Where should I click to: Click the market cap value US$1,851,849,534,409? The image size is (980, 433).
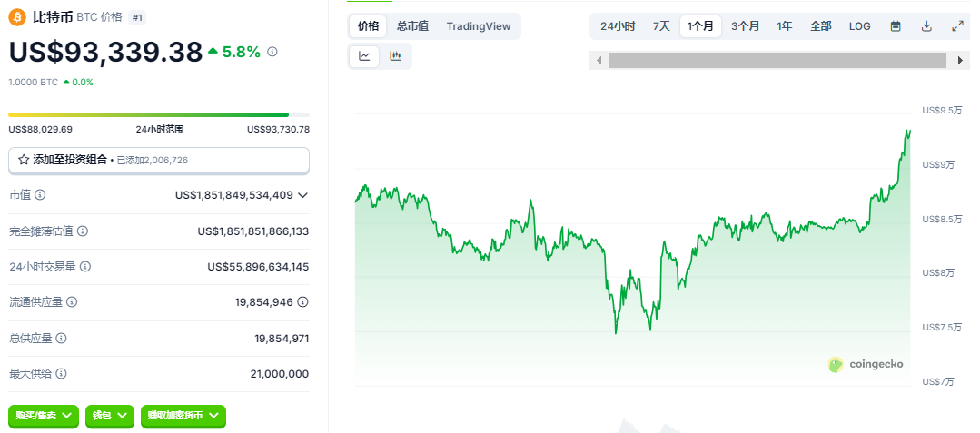[x=234, y=195]
